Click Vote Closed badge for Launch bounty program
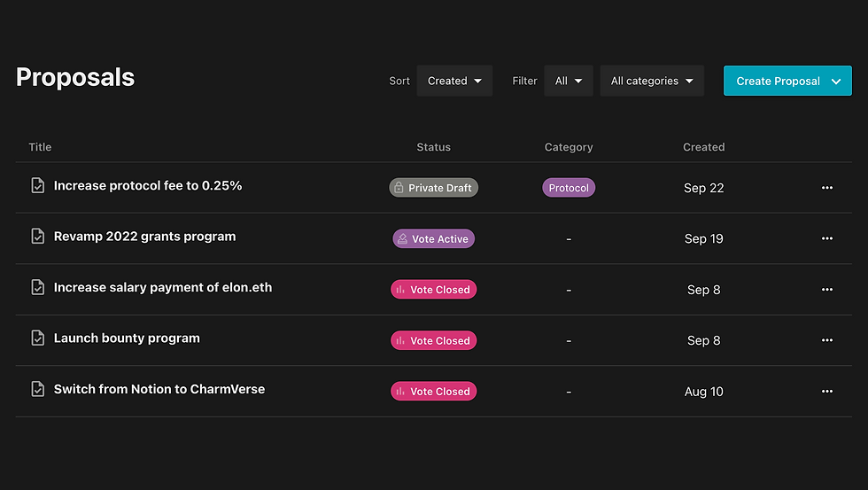The height and width of the screenshot is (490, 868). (x=433, y=340)
